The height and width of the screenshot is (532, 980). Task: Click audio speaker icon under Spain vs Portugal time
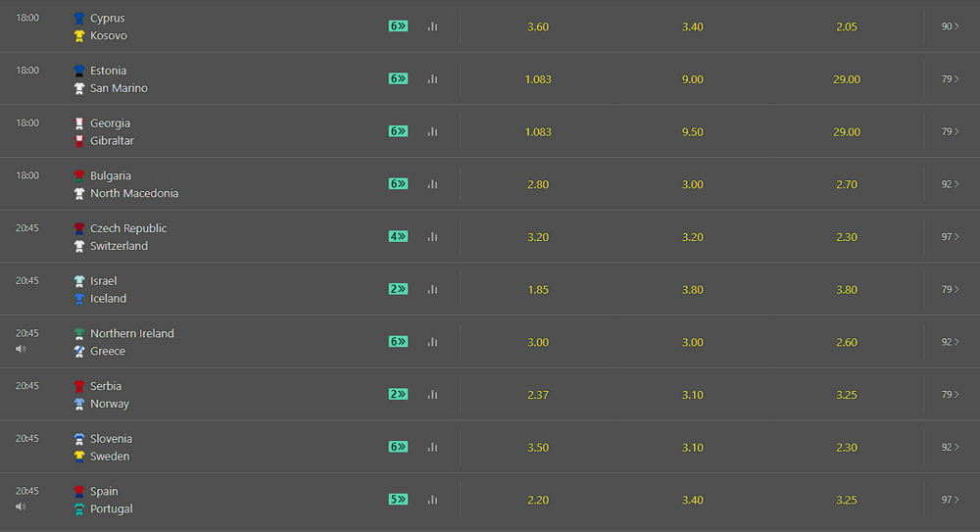click(21, 507)
